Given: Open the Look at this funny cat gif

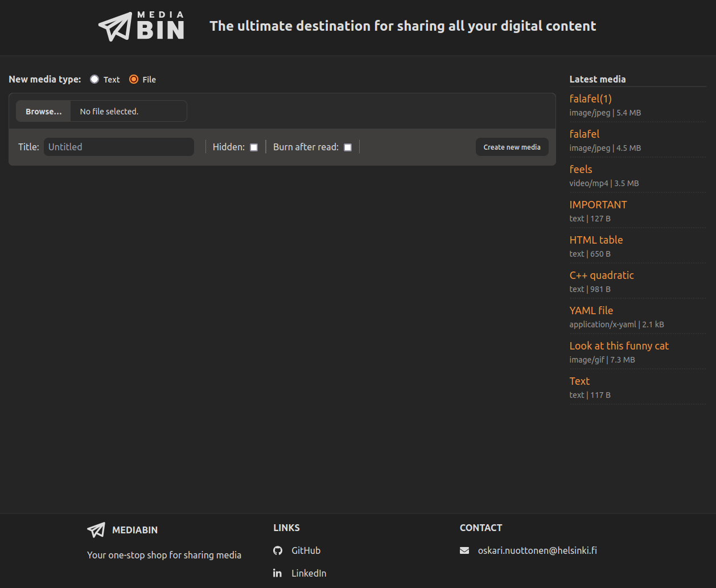Looking at the screenshot, I should [x=619, y=346].
